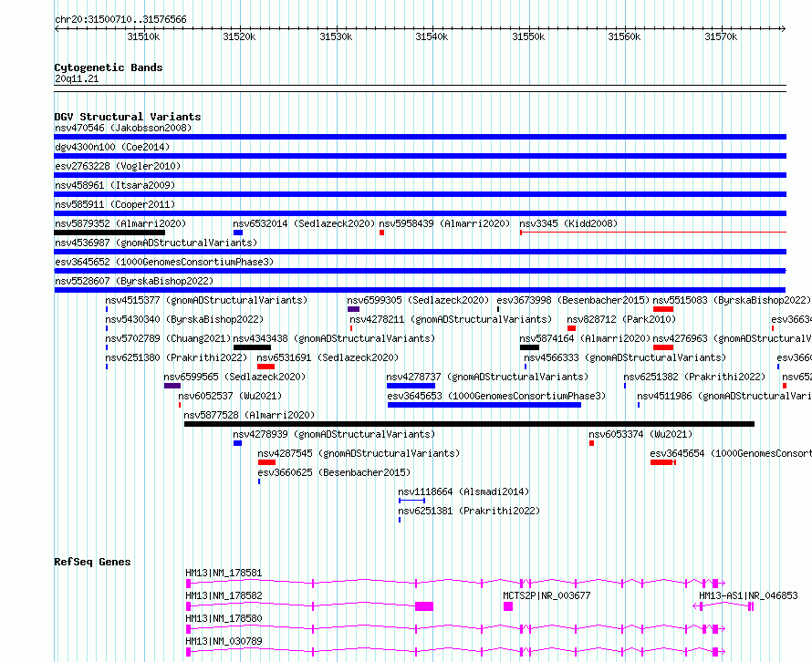Click the blue esv3645653 1000Genomes bar
The image size is (812, 662).
[x=484, y=405]
